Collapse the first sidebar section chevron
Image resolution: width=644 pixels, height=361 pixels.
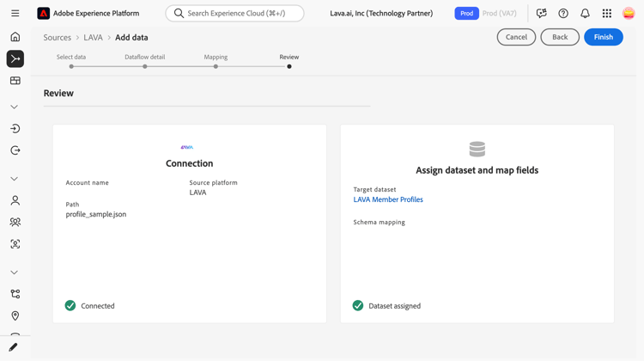(15, 107)
